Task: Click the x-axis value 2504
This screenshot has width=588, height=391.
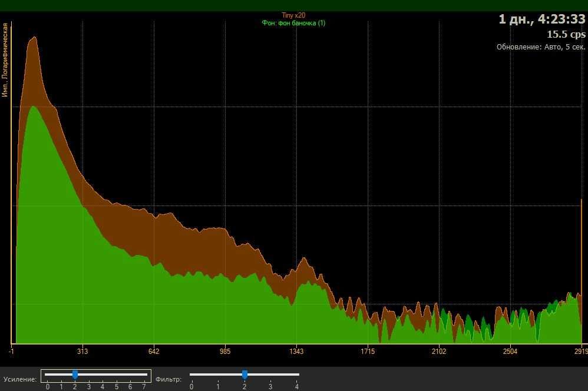Action: [510, 352]
